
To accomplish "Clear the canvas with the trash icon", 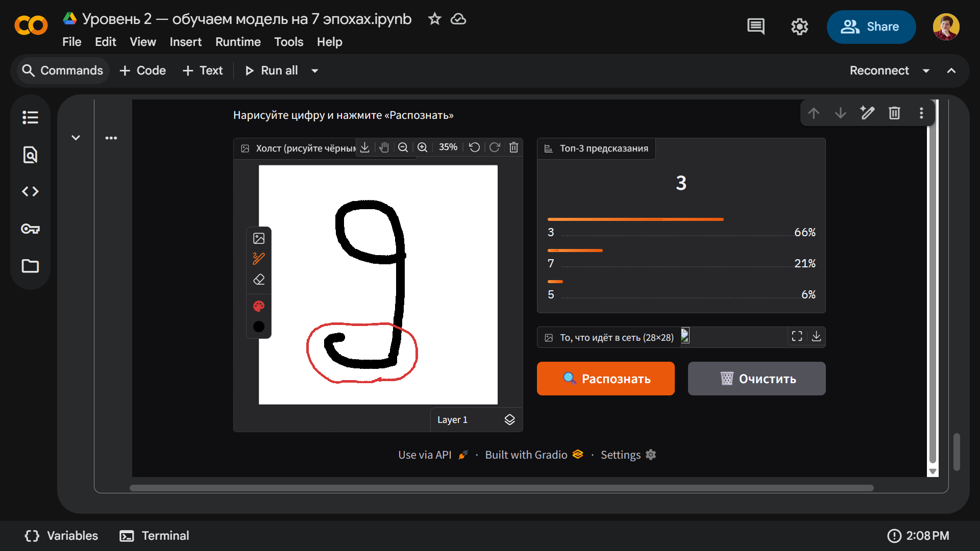I will click(513, 147).
